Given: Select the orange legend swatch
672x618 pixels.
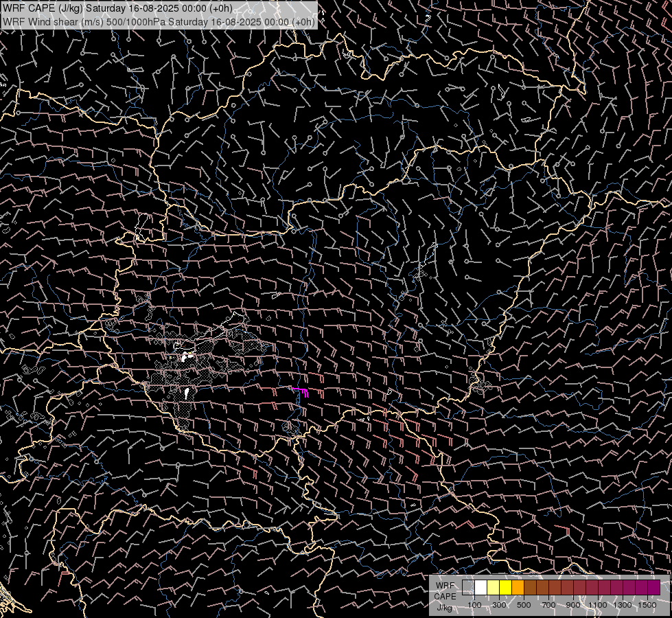Looking at the screenshot, I should click(x=518, y=587).
